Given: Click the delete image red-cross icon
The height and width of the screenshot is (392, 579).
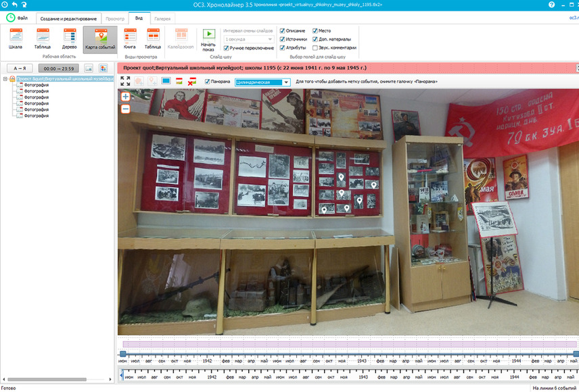Looking at the screenshot, I should click(192, 81).
